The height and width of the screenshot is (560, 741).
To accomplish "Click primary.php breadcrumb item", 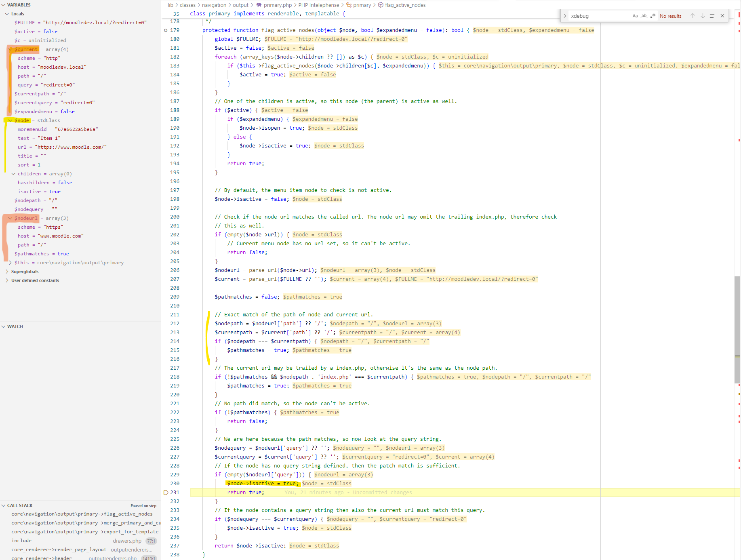I will pos(278,5).
